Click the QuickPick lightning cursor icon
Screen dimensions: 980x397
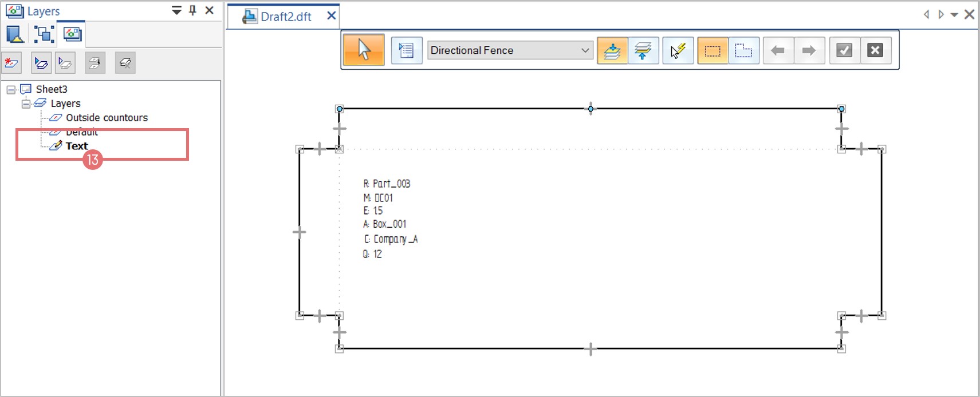(678, 50)
